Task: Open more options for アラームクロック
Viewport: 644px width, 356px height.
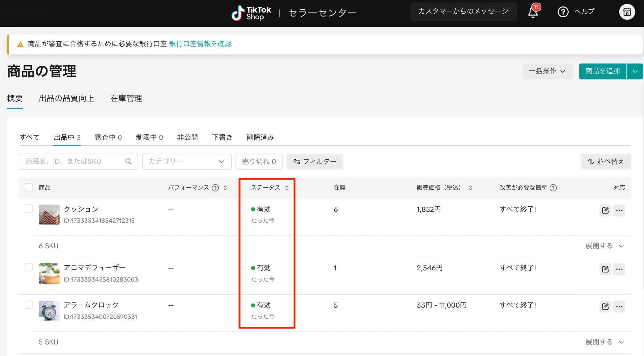Action: (619, 306)
